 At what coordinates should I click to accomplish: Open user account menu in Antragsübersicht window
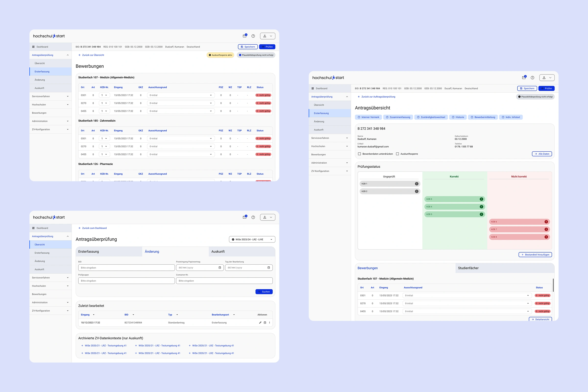coord(547,78)
